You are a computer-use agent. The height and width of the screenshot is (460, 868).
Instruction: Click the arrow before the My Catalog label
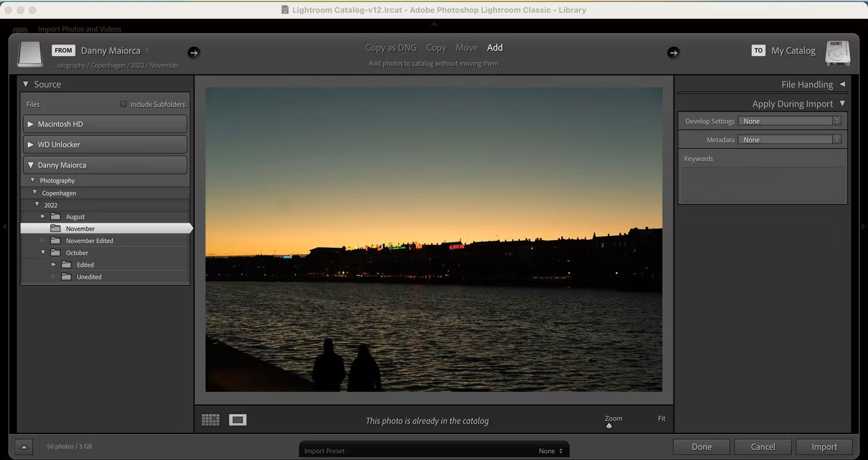tap(673, 52)
